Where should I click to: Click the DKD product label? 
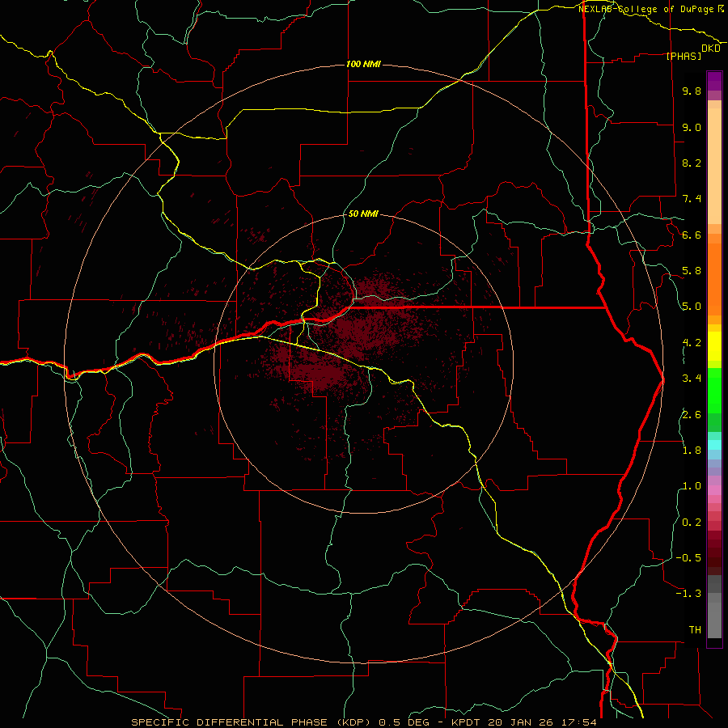pos(711,49)
